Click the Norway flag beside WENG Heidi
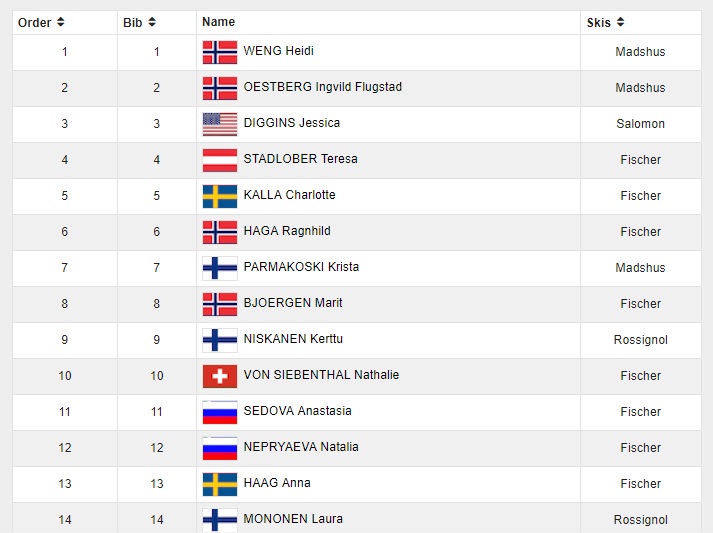This screenshot has height=533, width=713. [220, 52]
